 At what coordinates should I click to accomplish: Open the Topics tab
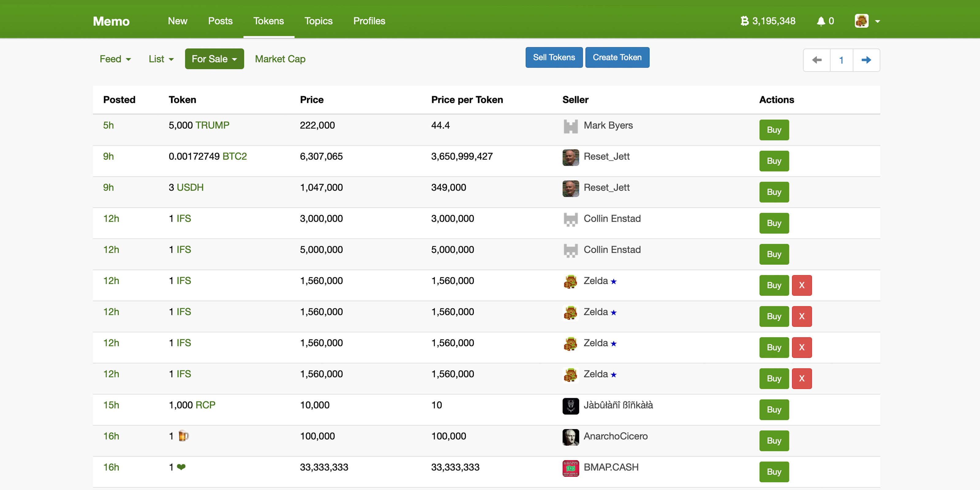[x=318, y=21]
